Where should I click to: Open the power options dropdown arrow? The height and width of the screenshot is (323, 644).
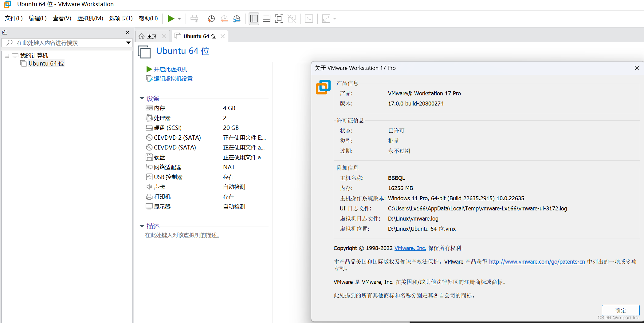pyautogui.click(x=179, y=19)
